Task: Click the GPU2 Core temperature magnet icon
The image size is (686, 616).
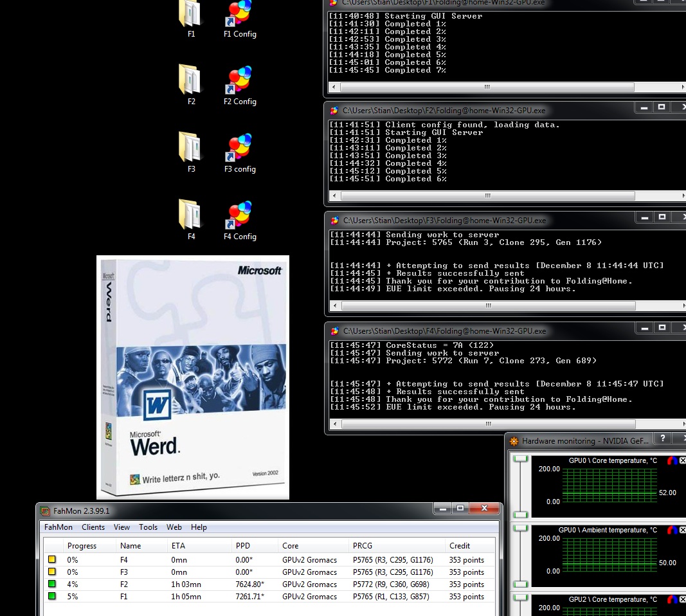Action: 672,599
